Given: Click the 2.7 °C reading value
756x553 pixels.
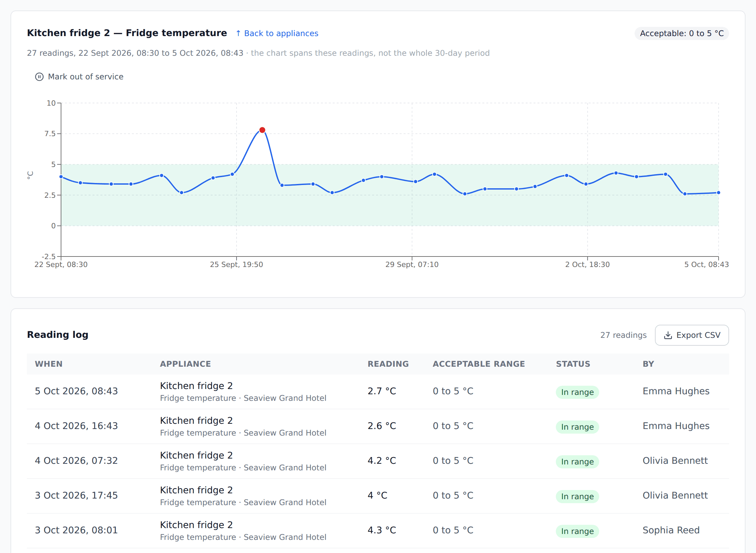Looking at the screenshot, I should click(x=382, y=391).
